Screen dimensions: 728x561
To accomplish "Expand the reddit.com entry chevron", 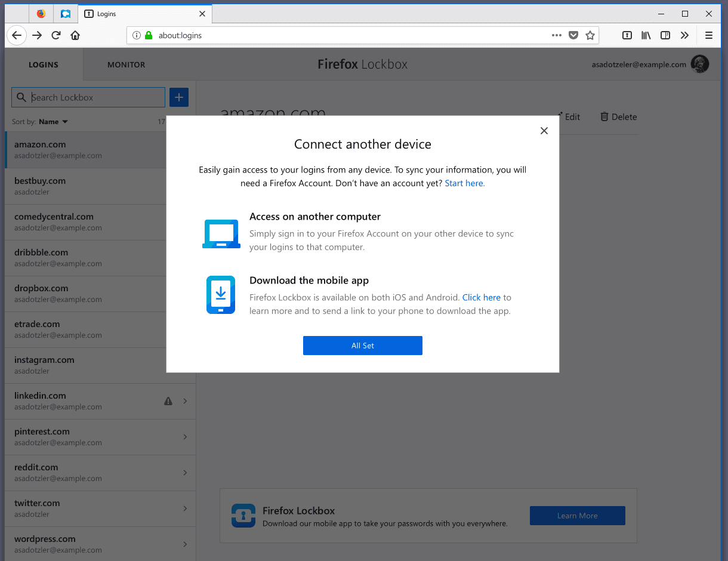I will click(185, 473).
